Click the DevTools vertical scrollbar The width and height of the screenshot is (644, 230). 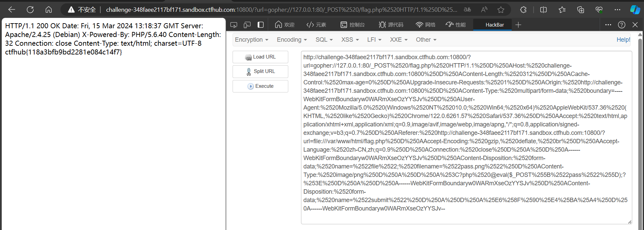coord(640,131)
